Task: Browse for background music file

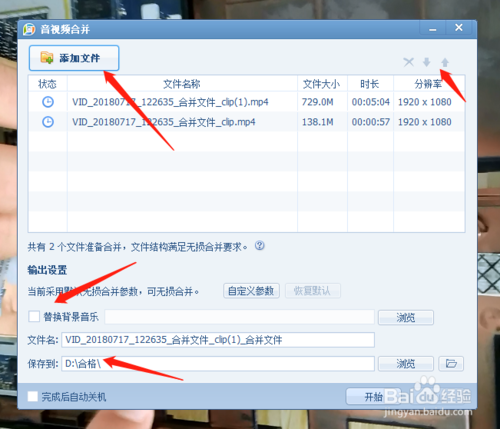Action: pos(406,317)
